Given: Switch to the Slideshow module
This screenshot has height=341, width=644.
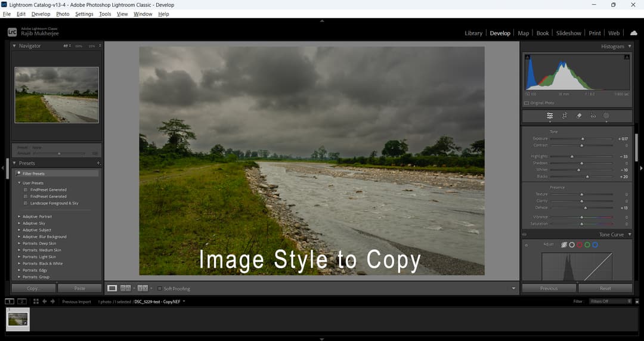Looking at the screenshot, I should point(568,33).
